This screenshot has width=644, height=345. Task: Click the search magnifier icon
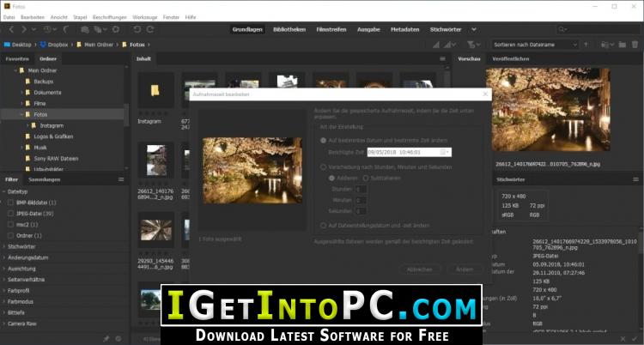[x=562, y=29]
